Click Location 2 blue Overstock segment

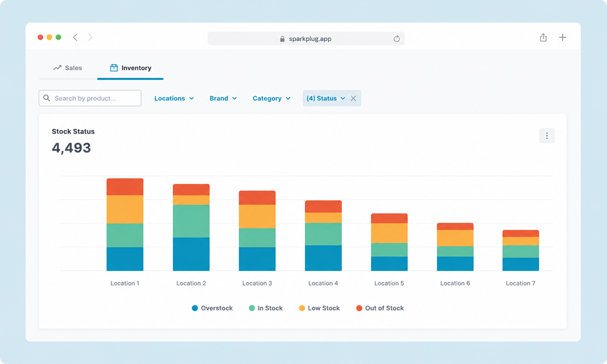coord(191,254)
